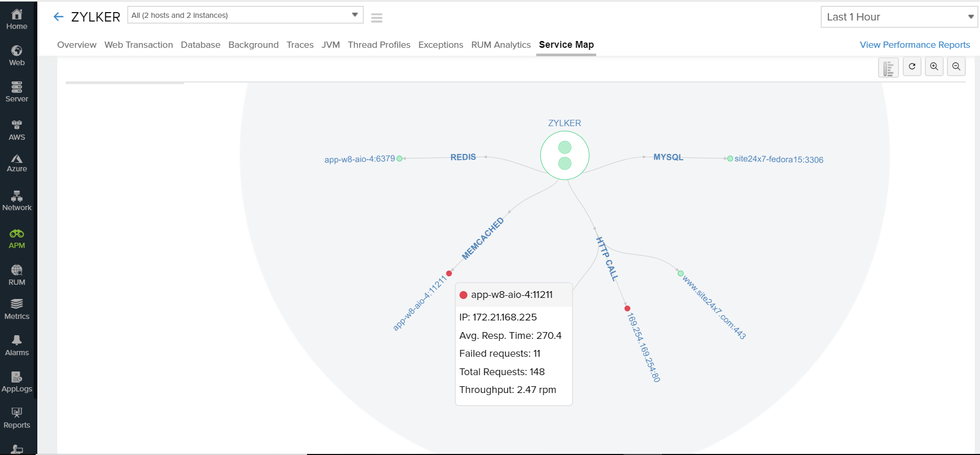Click View Performance Reports link
The image size is (980, 455).
point(915,45)
